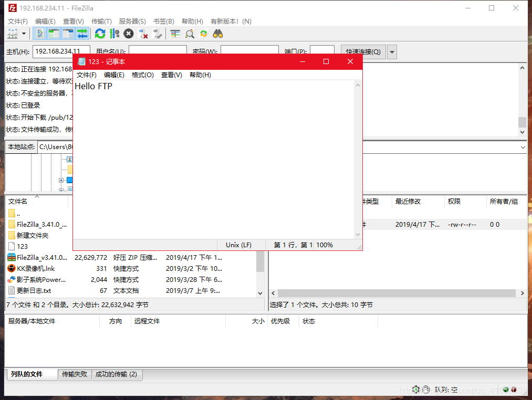Switch to 传输失败 tab
This screenshot has height=400, width=532.
75,374
